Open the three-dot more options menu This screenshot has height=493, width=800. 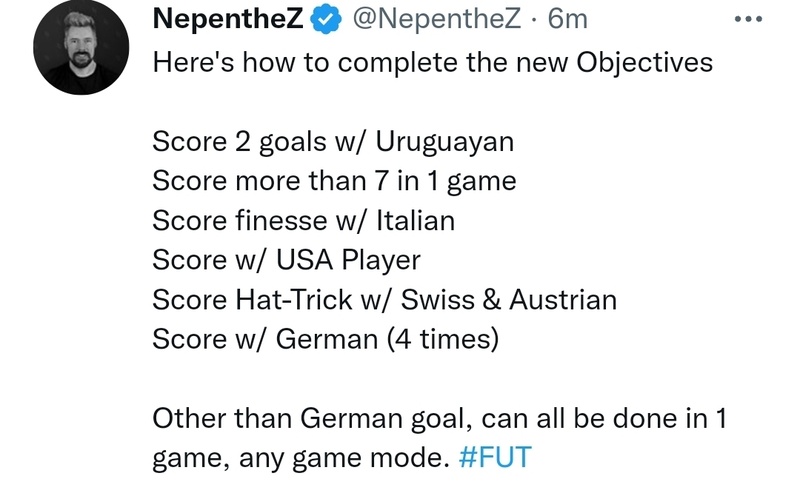point(748,18)
